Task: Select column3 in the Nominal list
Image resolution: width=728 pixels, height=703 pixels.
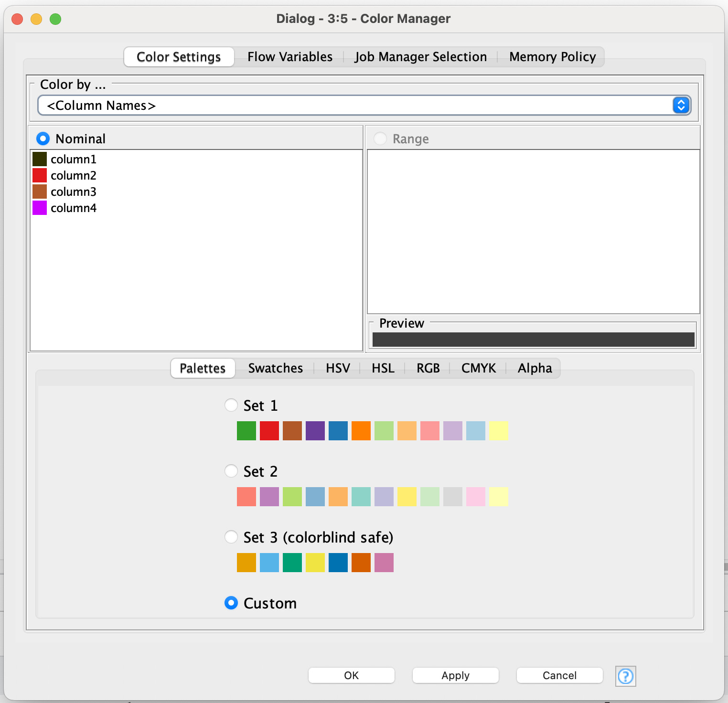Action: [74, 191]
